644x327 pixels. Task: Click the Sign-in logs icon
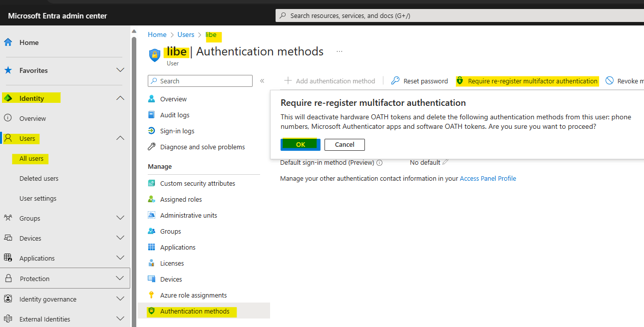click(152, 131)
